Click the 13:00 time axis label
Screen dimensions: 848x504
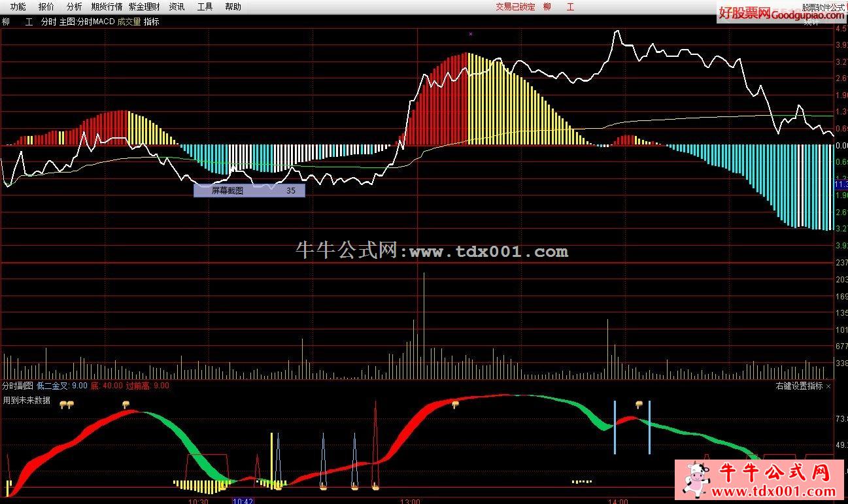[x=410, y=501]
